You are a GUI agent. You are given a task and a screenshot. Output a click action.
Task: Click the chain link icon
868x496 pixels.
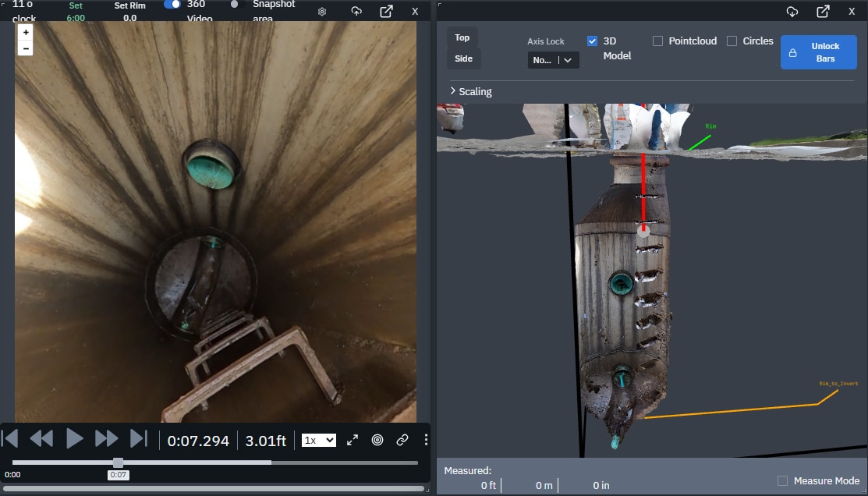402,440
